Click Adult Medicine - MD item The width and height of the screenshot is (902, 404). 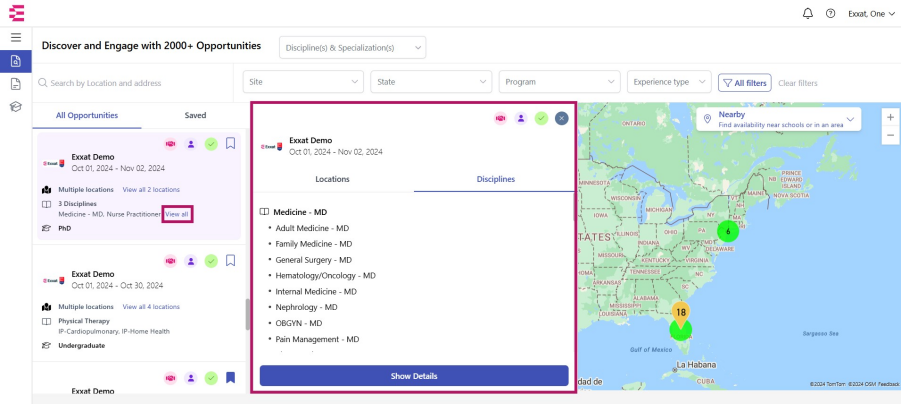[312, 228]
